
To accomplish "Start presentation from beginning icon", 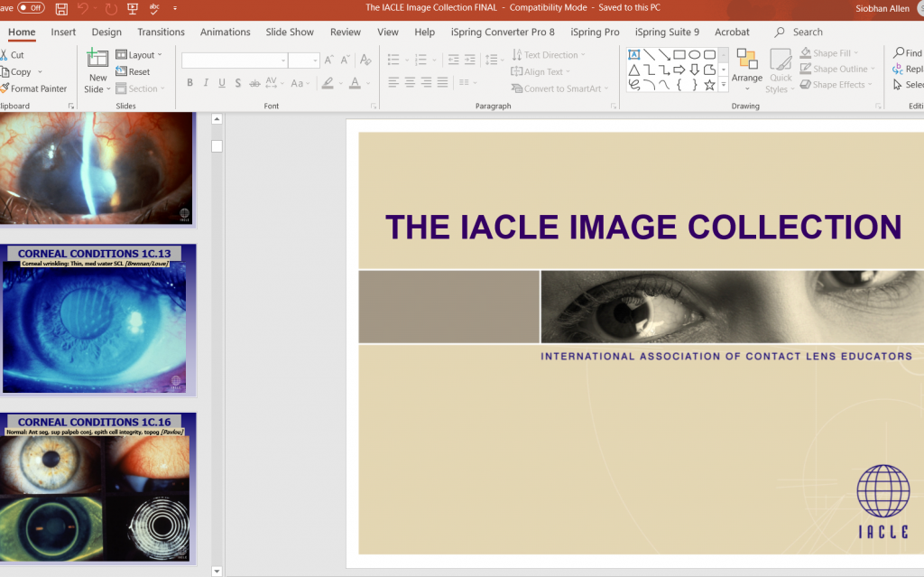I will [x=133, y=9].
